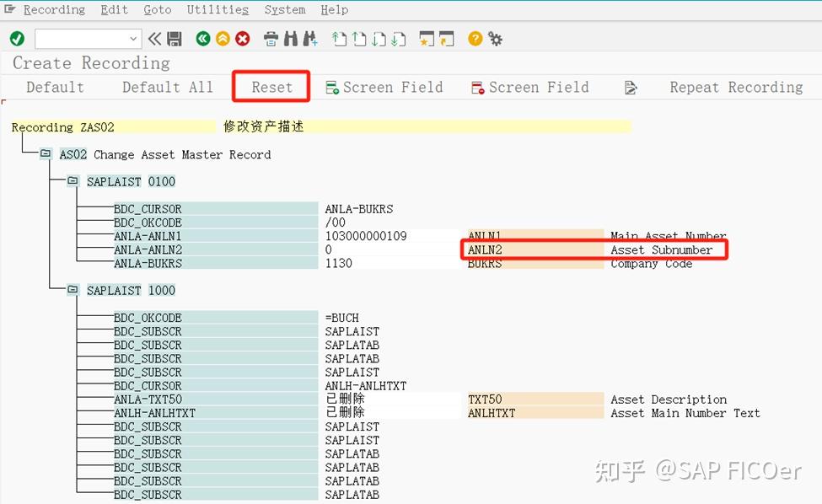Click the Save icon
Viewport: 822px width, 504px height.
(174, 39)
